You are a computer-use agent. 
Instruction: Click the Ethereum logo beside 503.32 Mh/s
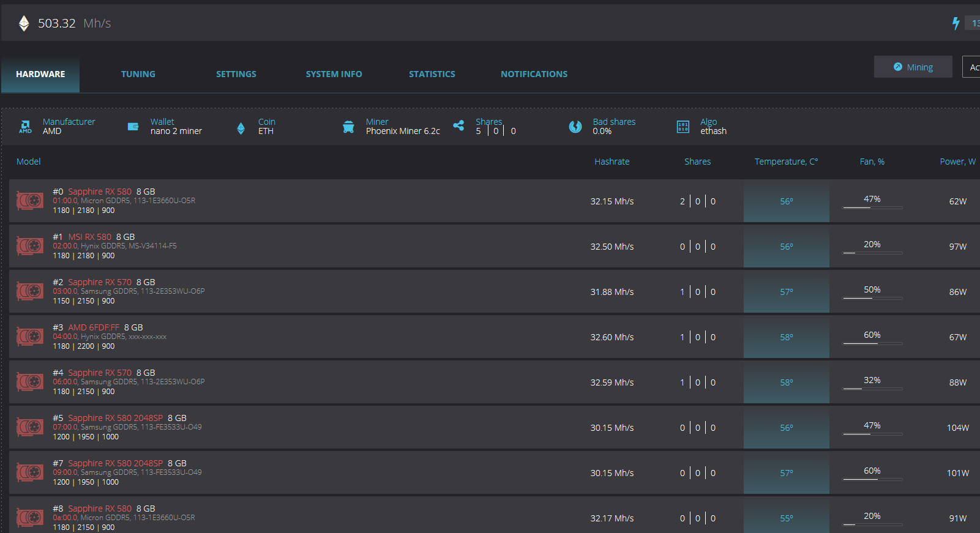(24, 23)
